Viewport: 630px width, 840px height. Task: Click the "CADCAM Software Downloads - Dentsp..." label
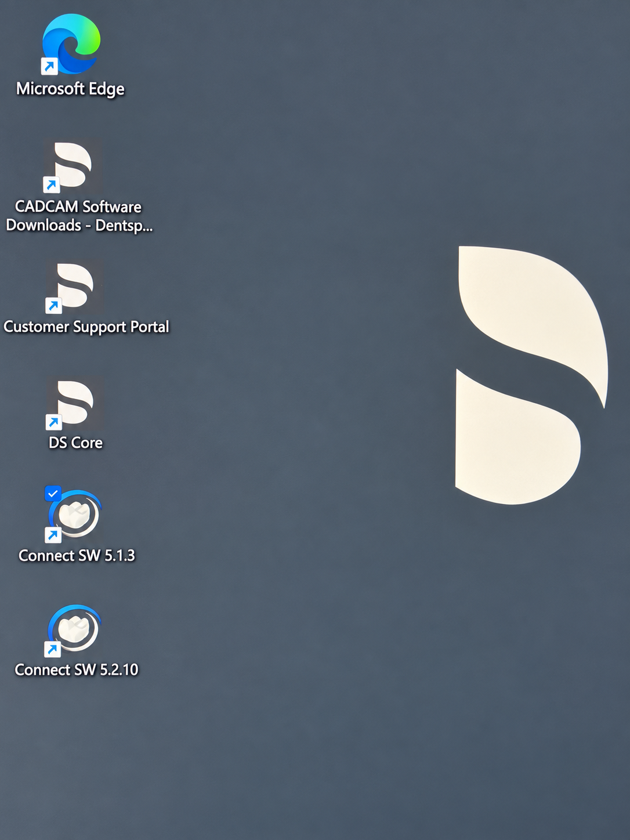pos(79,216)
